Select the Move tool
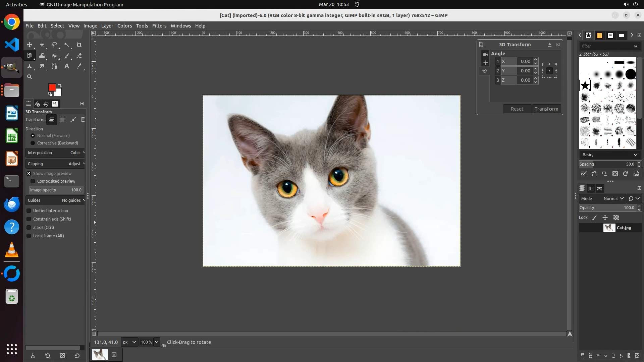The width and height of the screenshot is (644, 362). click(x=30, y=45)
